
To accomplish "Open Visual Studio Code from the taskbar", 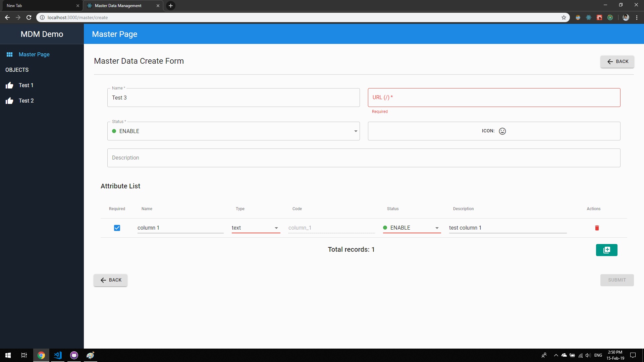I will pos(58,355).
